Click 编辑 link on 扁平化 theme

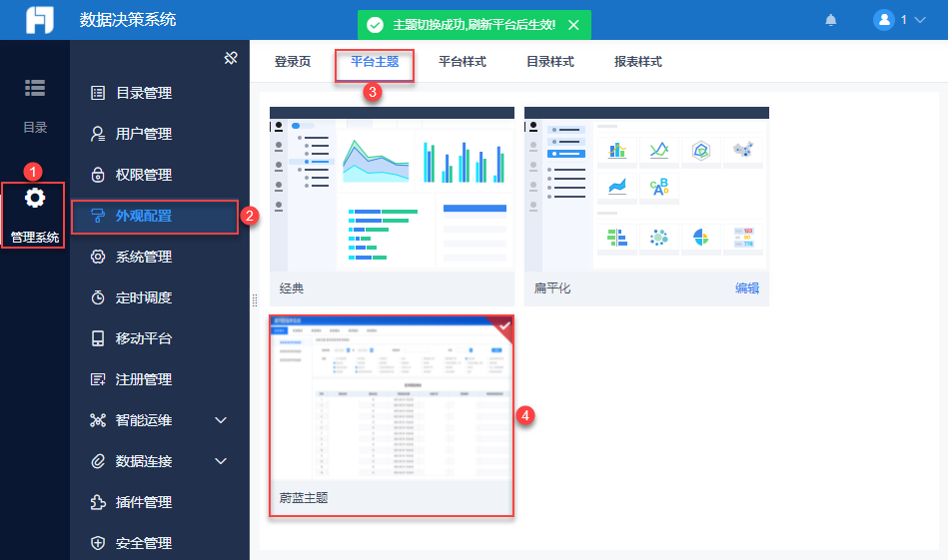(x=746, y=288)
